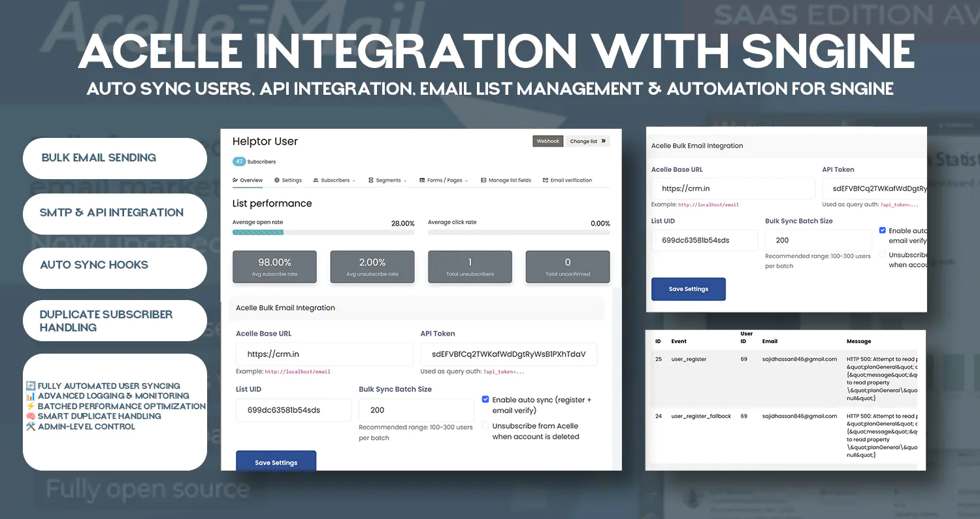
Task: Click the email in the user_register row
Action: click(800, 360)
